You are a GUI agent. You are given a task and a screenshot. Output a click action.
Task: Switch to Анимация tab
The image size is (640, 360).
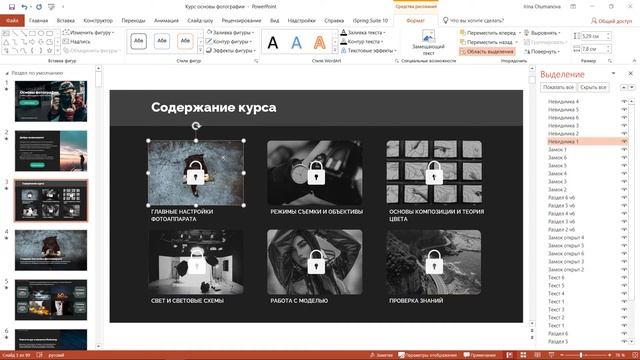(166, 20)
